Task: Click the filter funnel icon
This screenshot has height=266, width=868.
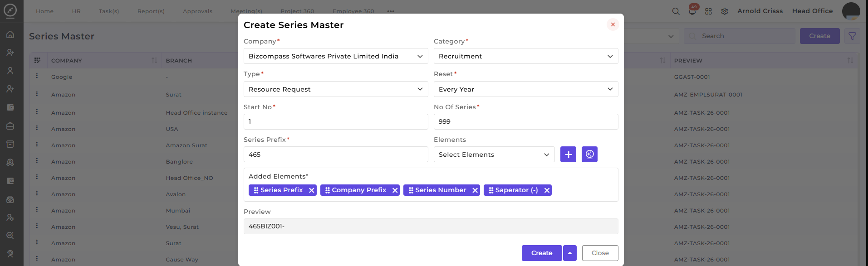Action: tap(852, 36)
